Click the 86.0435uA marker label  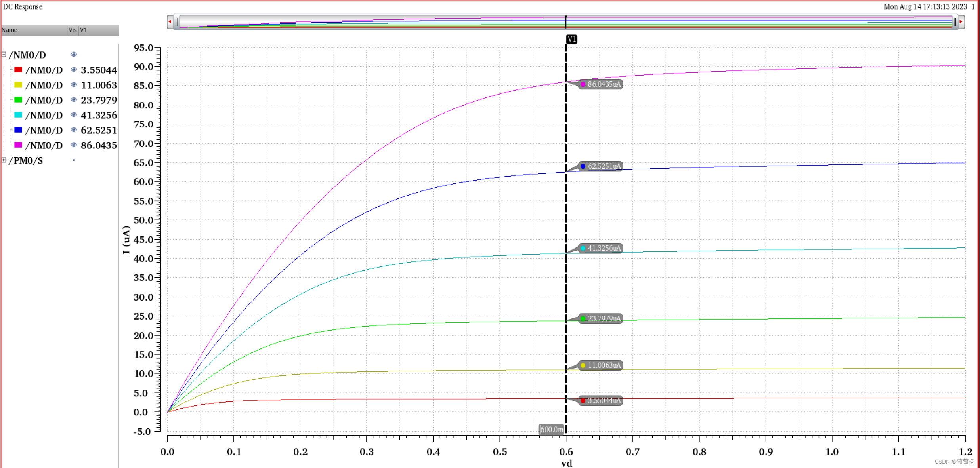(601, 84)
